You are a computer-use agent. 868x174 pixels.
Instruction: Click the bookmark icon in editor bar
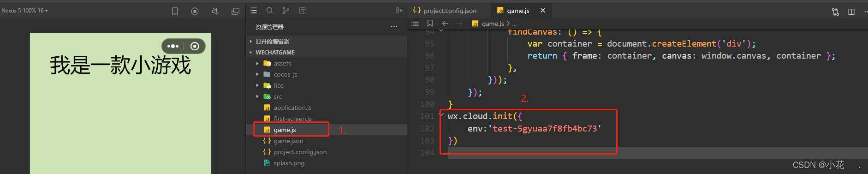430,24
